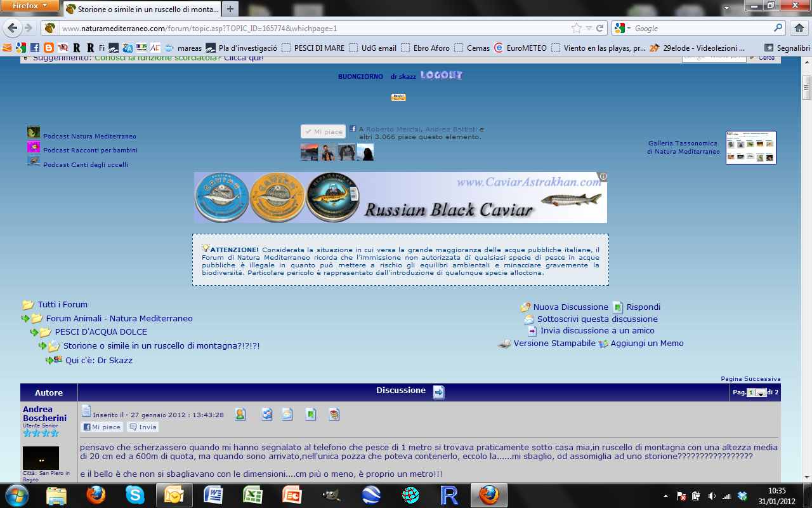The image size is (812, 508).
Task: Open the Firefox home page button
Action: pyautogui.click(x=799, y=28)
